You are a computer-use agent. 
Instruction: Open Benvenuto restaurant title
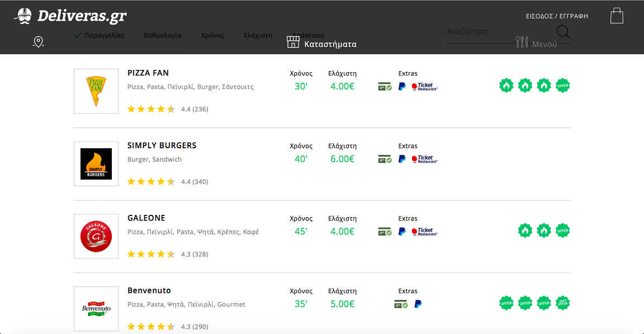(x=149, y=290)
